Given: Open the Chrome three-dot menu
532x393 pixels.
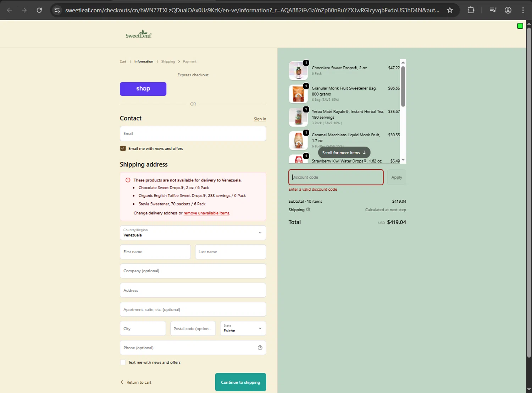Looking at the screenshot, I should [523, 10].
